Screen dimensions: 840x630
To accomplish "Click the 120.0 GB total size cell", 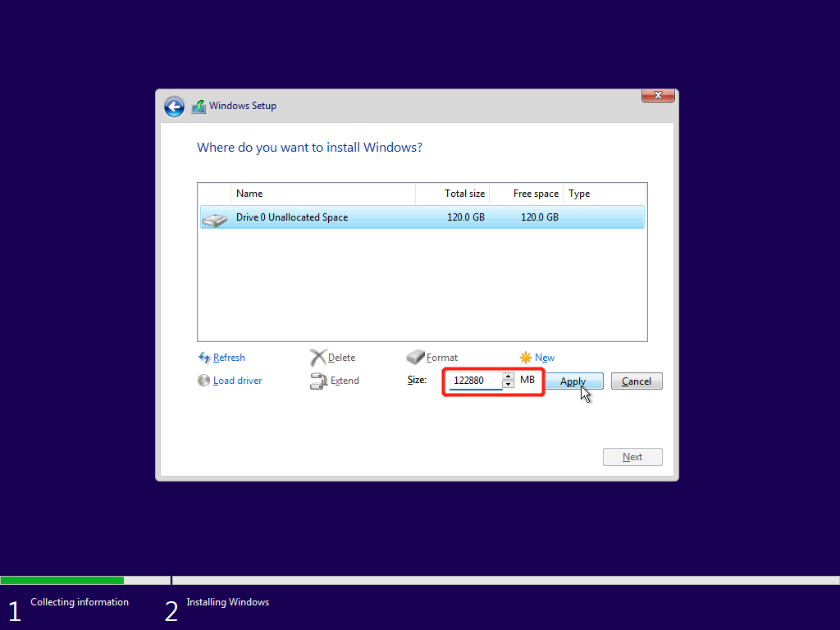I will pos(466,217).
